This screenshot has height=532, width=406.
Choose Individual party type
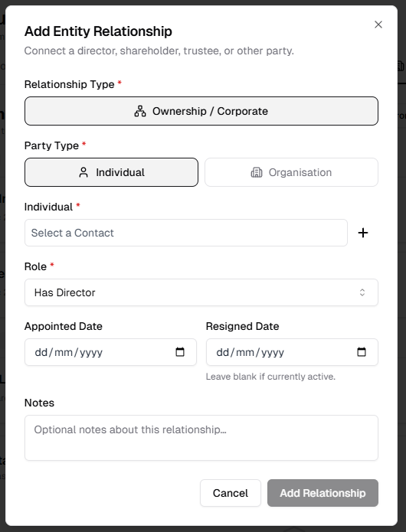[x=111, y=172]
